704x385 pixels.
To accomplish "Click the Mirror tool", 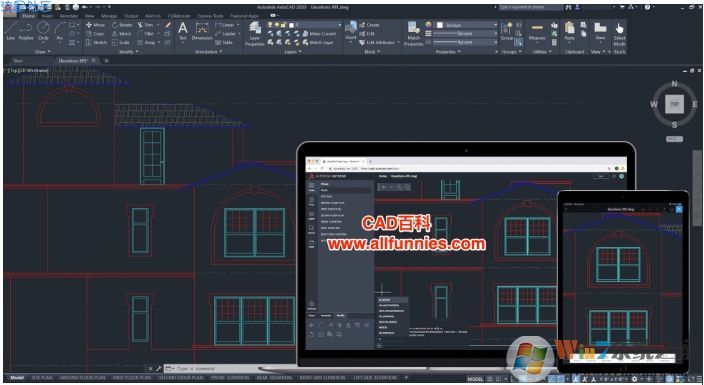I will click(121, 34).
